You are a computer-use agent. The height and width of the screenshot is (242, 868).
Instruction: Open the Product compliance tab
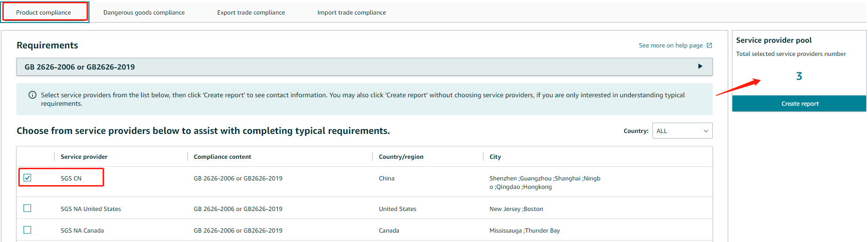tap(44, 13)
